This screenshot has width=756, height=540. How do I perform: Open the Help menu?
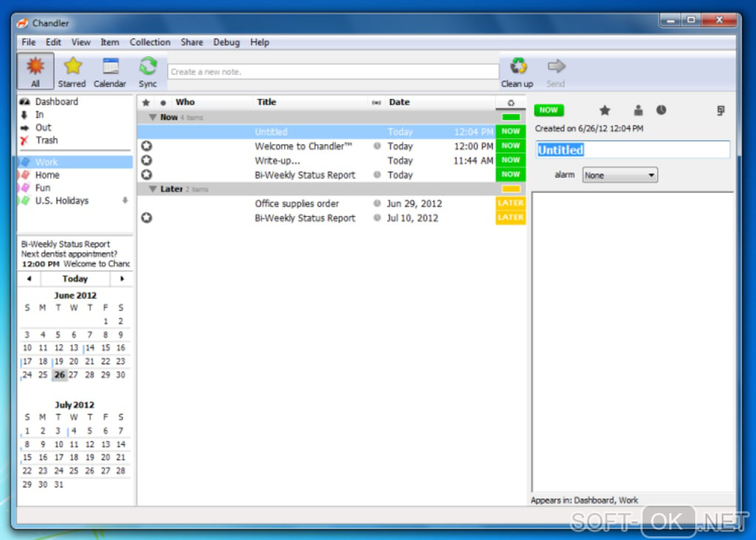(x=259, y=42)
